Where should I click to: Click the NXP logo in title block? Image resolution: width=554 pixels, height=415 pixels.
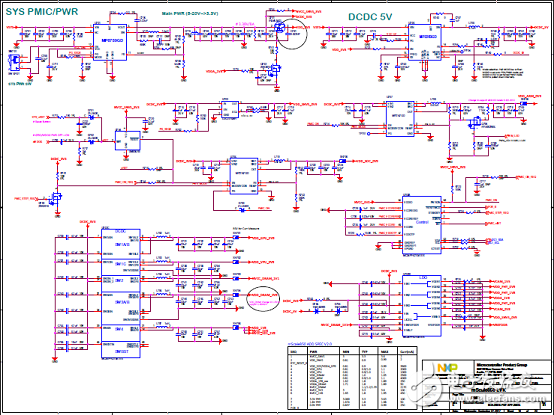[447, 367]
